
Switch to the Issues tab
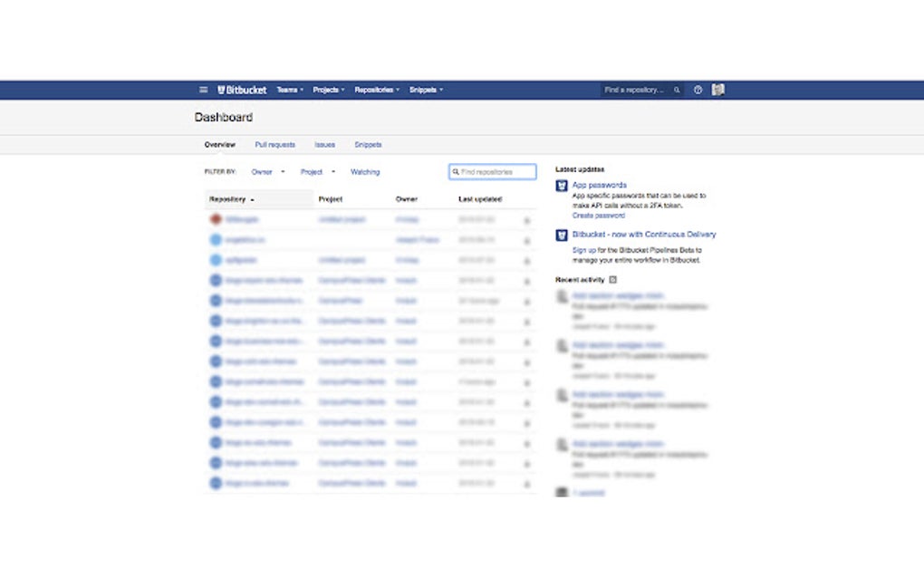tap(324, 144)
